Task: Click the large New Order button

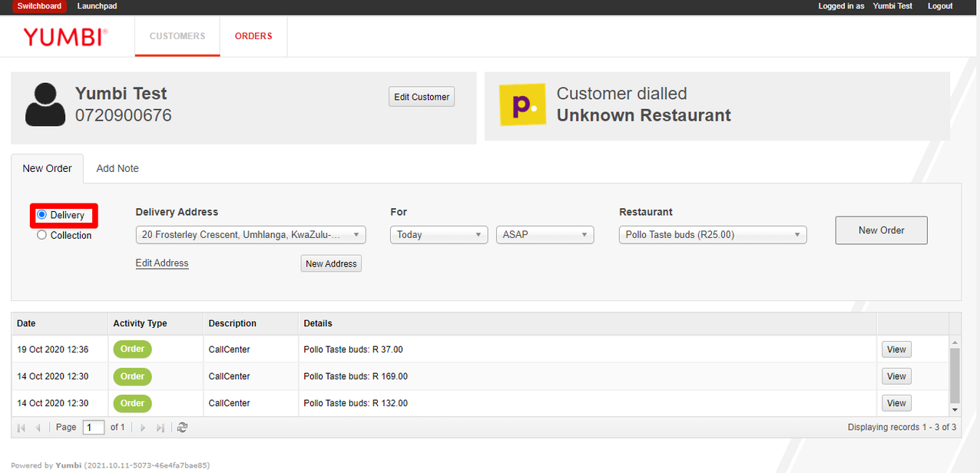Action: click(882, 230)
